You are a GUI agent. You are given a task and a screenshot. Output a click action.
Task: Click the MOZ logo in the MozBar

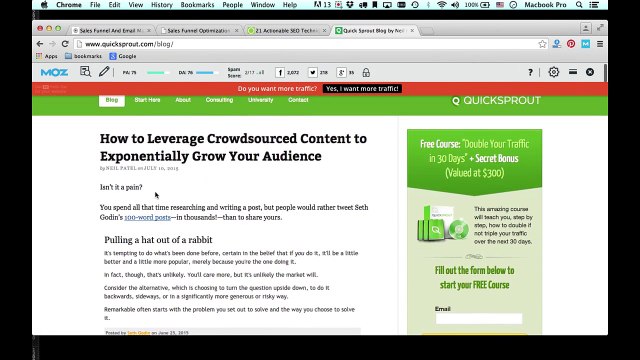(x=54, y=72)
